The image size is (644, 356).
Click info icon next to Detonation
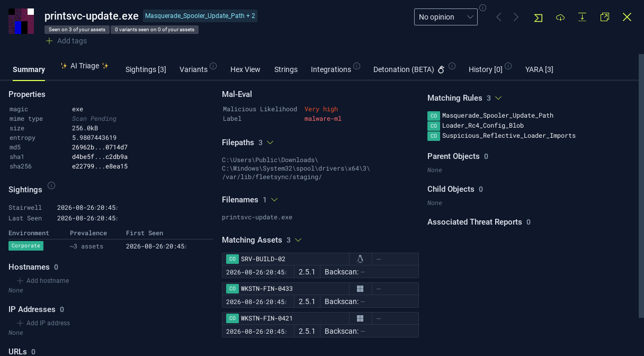coord(452,66)
